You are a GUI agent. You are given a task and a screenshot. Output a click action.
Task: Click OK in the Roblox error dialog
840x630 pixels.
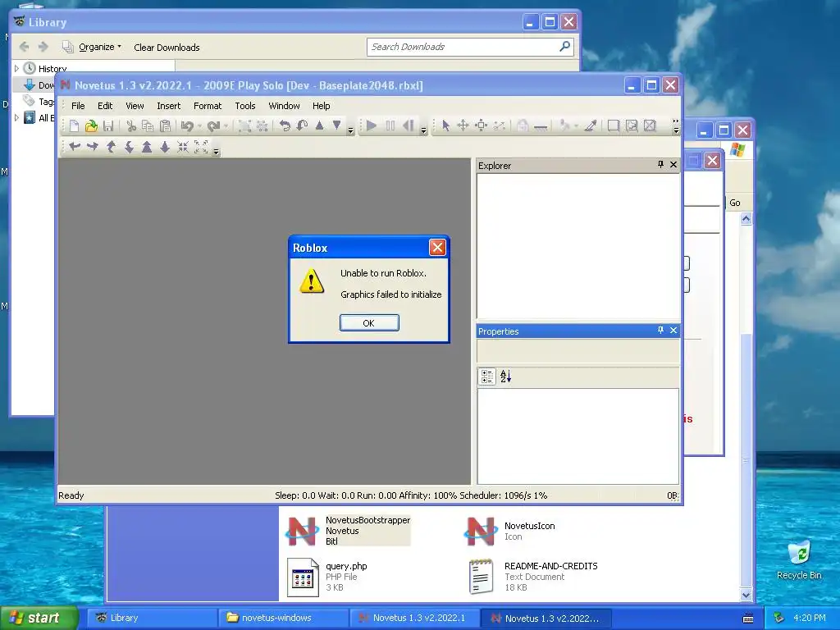click(369, 323)
